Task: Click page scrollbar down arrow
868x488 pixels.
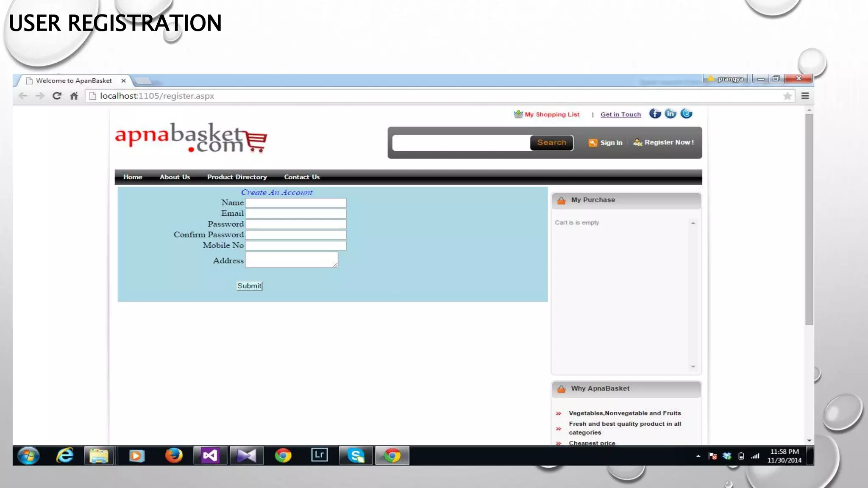Action: click(809, 441)
